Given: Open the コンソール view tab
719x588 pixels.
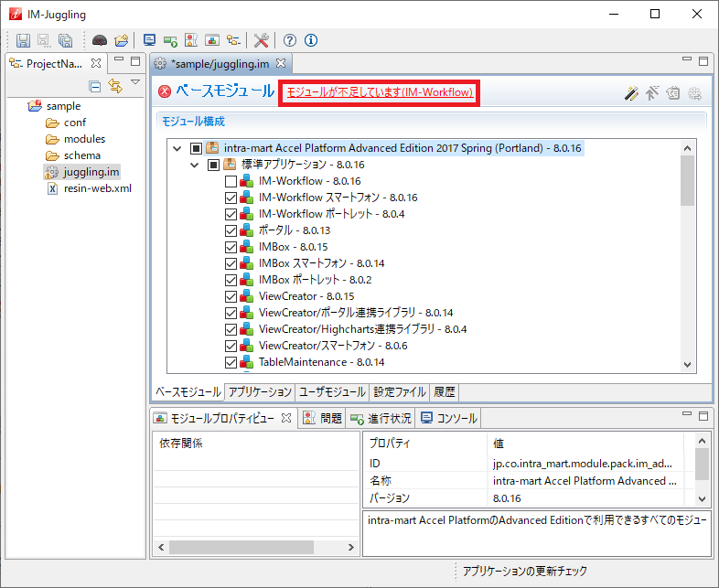Looking at the screenshot, I should [x=449, y=419].
